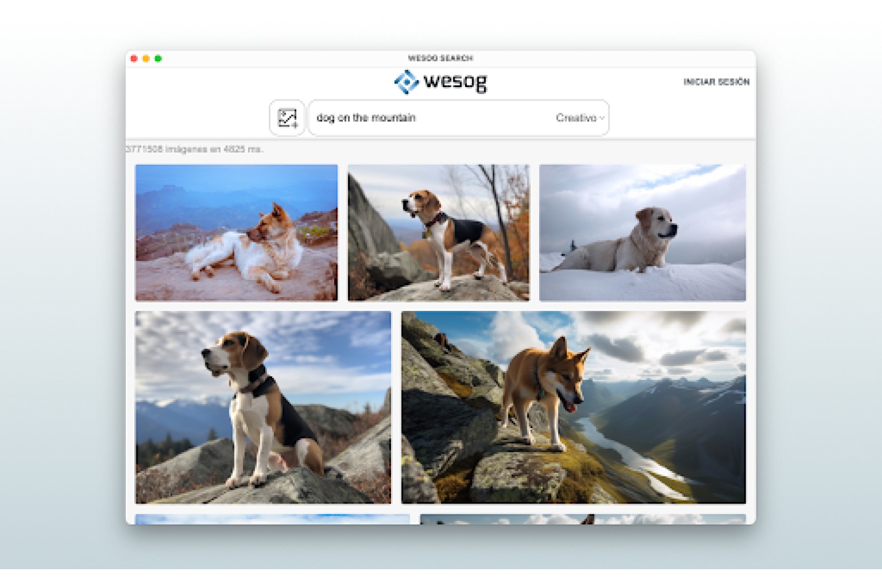Open the shiba above river valley image

[573, 407]
